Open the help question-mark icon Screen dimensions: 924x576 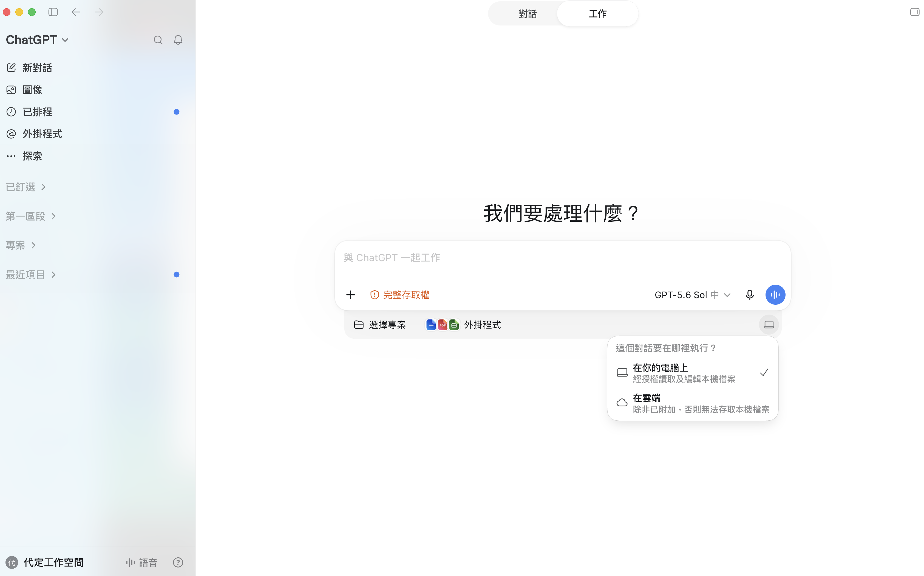tap(178, 562)
